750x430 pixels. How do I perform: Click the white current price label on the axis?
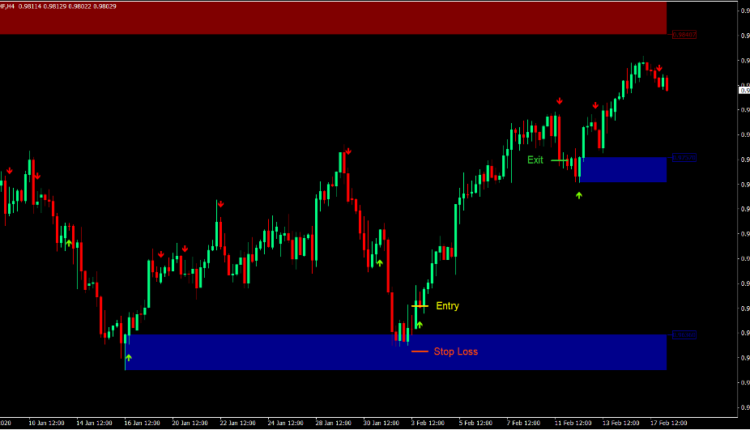click(744, 90)
